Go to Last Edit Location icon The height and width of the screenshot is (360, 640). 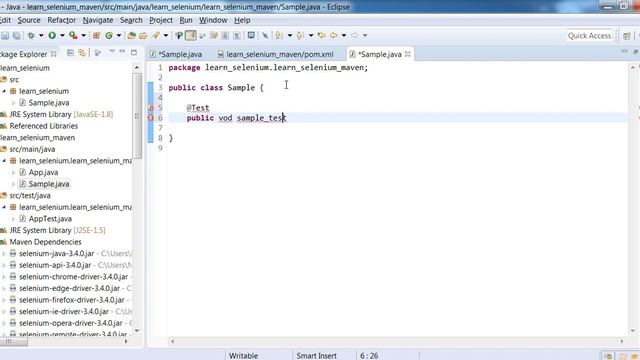click(322, 36)
